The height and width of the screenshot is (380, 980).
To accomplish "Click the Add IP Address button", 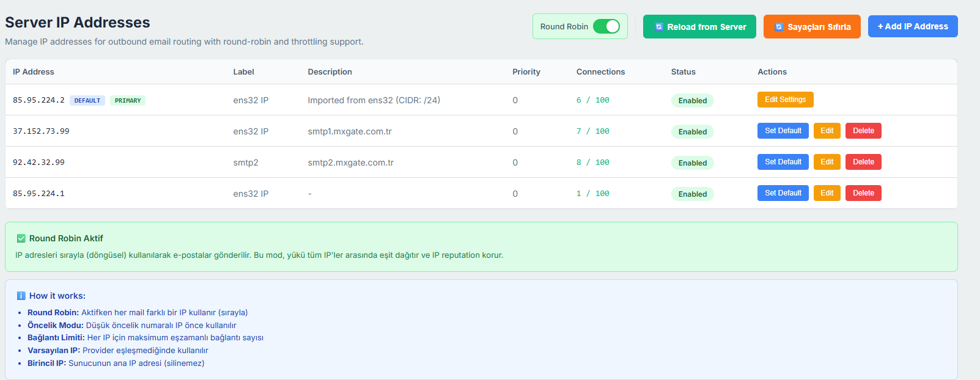I will point(913,26).
